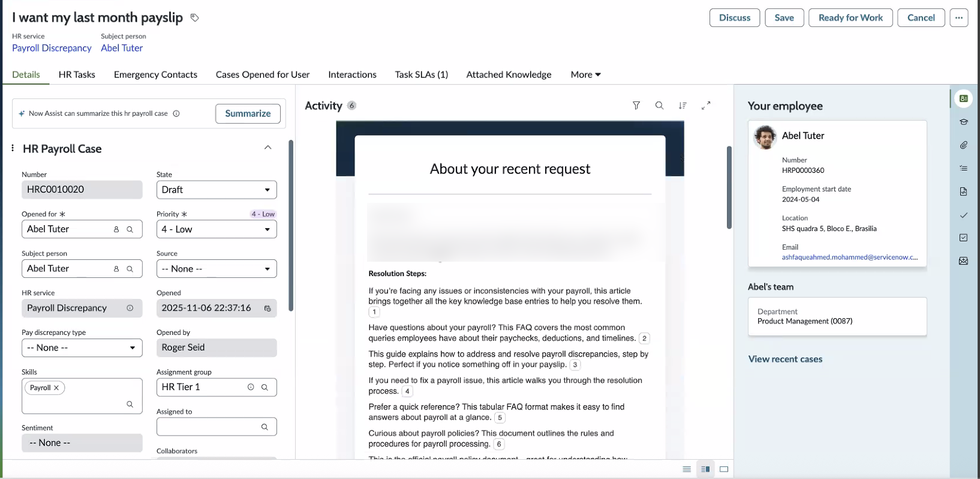
Task: Click the record preview icon in Subject person field
Action: tap(116, 269)
